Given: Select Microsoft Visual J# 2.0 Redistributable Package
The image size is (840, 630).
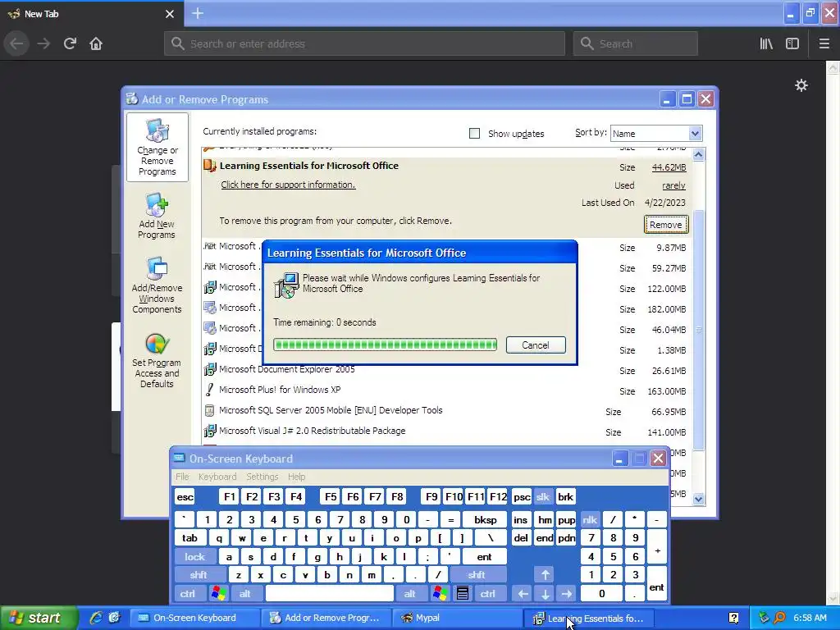Looking at the screenshot, I should coord(313,431).
